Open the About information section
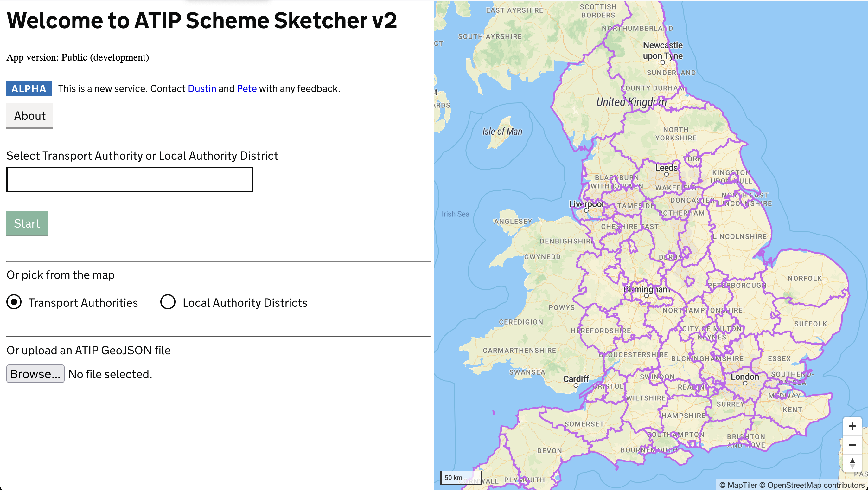Image resolution: width=868 pixels, height=490 pixels. 29,116
